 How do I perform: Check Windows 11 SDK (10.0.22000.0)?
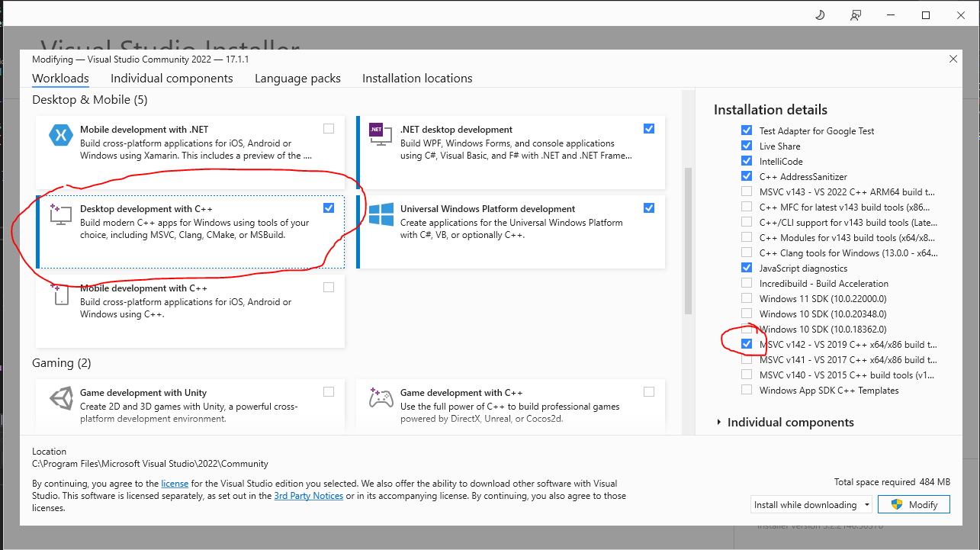[747, 299]
